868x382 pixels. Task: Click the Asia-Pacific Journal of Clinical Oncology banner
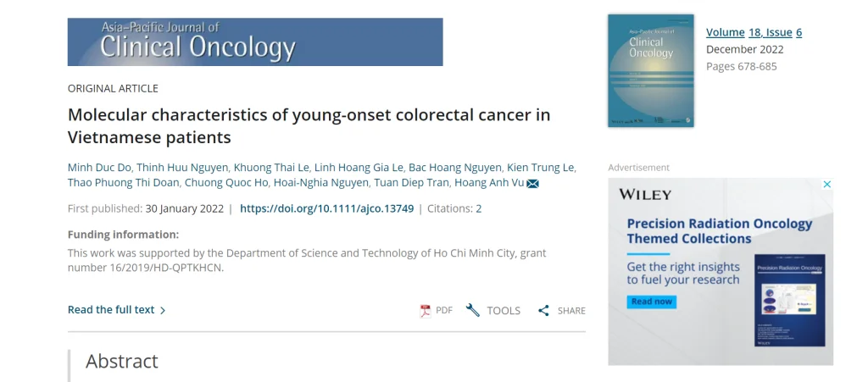[x=255, y=42]
